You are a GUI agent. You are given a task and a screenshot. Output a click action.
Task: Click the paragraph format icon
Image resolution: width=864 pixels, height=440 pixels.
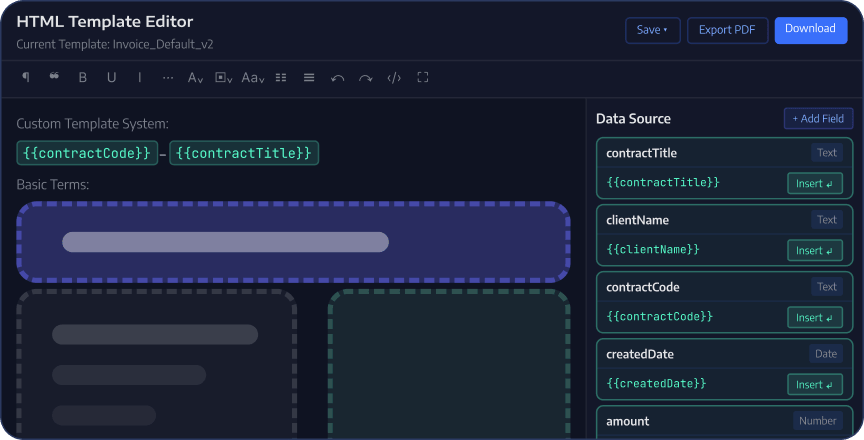(x=25, y=77)
